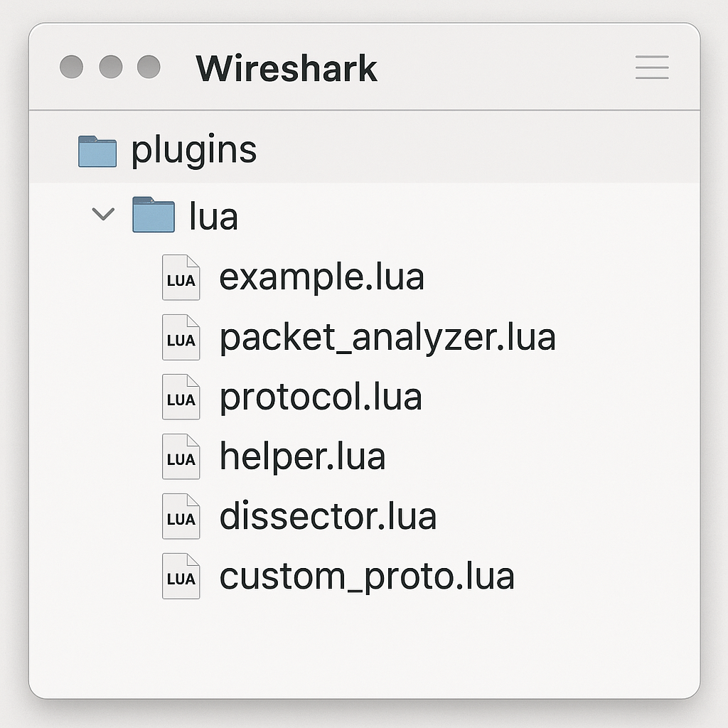Click the leftmost window control dot
This screenshot has width=728, height=728.
pyautogui.click(x=70, y=68)
